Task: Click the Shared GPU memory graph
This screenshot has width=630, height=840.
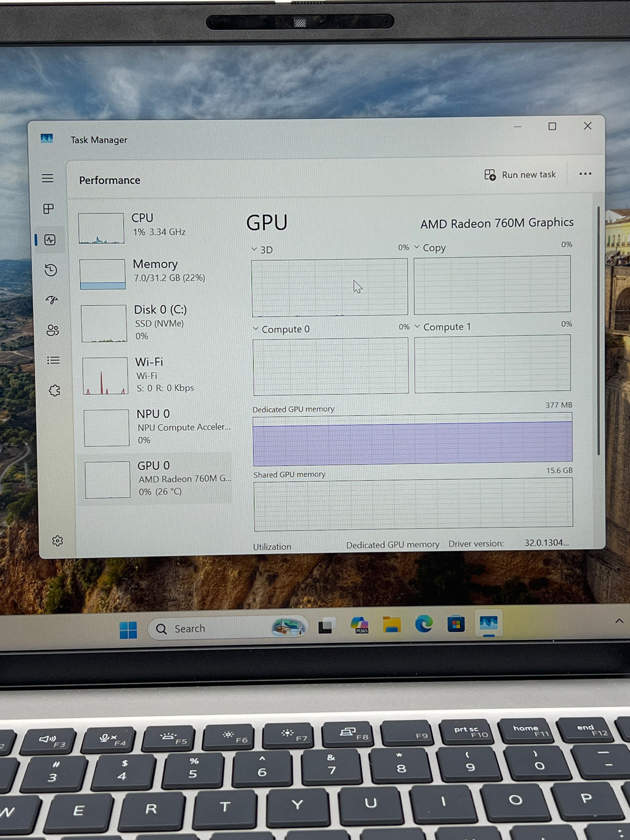Action: point(413,505)
